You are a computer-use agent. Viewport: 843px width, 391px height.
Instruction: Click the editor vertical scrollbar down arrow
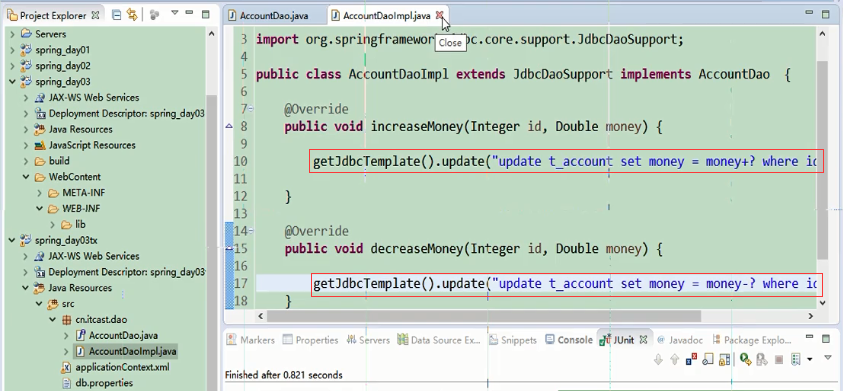822,302
